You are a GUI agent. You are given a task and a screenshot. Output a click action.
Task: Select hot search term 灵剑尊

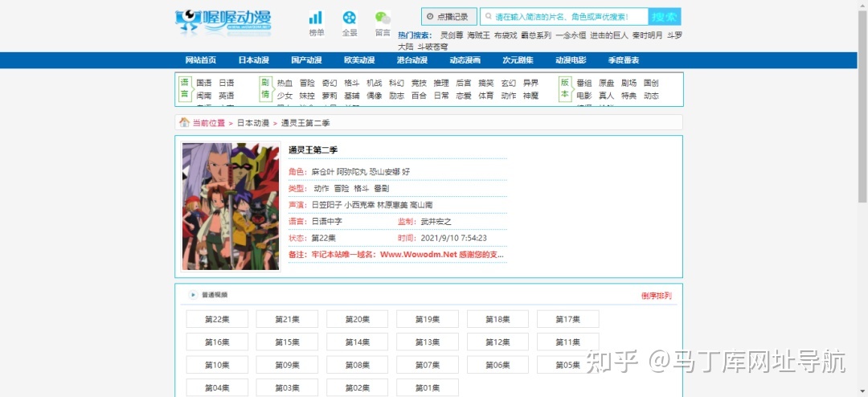(x=452, y=35)
